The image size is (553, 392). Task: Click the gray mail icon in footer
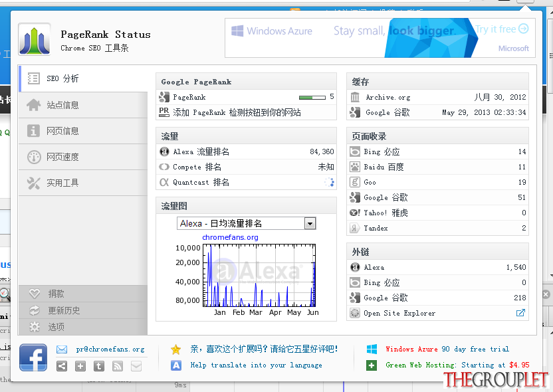pyautogui.click(x=136, y=366)
